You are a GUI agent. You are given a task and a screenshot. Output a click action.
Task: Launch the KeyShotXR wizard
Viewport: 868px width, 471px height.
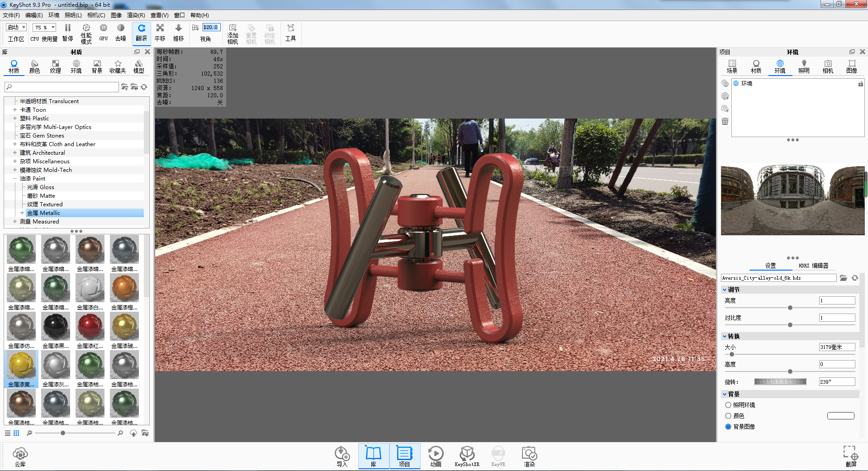point(467,457)
